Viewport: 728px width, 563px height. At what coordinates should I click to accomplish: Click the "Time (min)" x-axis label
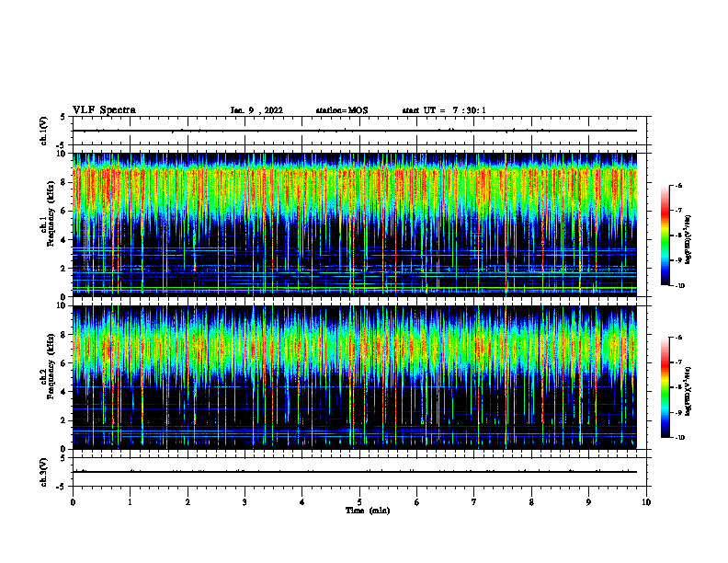[x=368, y=511]
